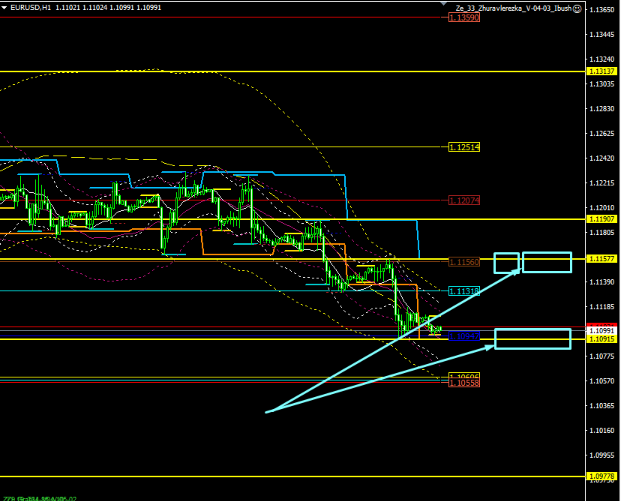Select the large lower cyan rectangle

[532, 338]
